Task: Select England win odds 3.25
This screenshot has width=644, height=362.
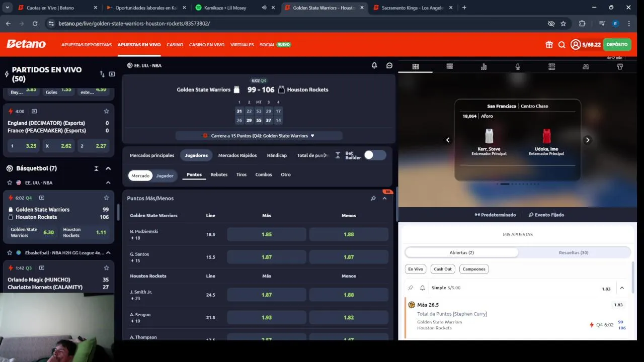Action: [24, 146]
